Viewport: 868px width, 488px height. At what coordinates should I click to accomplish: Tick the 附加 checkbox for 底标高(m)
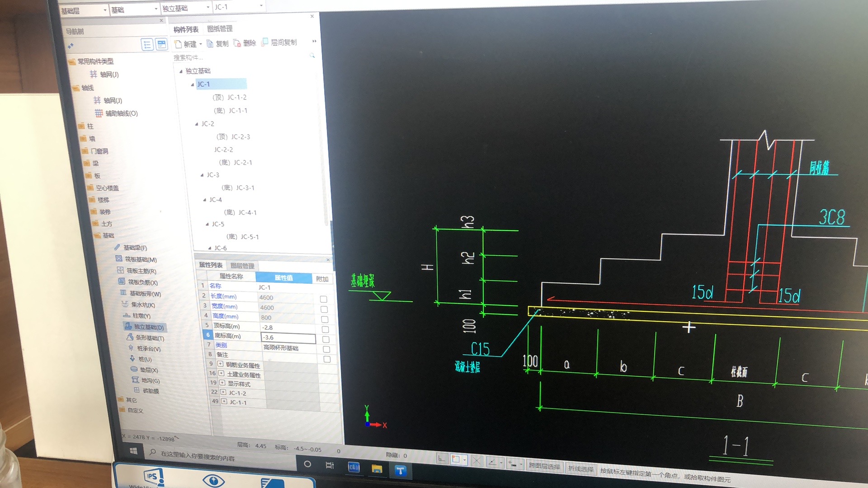[325, 339]
